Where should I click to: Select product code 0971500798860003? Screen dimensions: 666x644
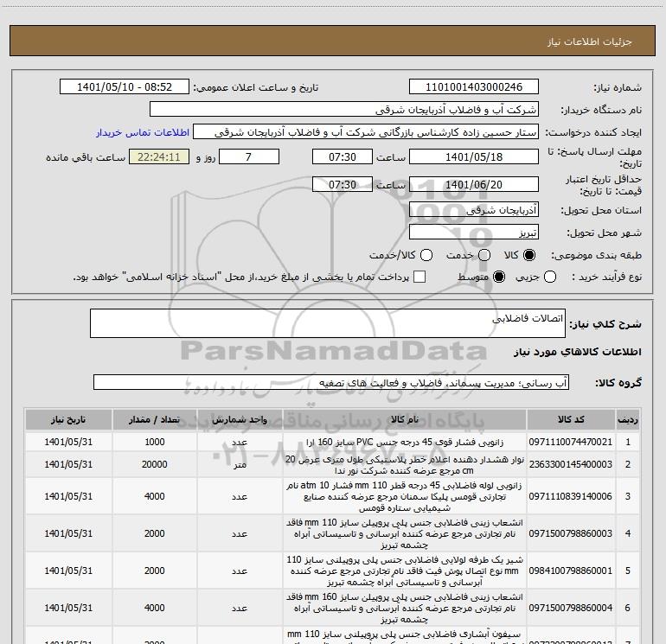[571, 533]
